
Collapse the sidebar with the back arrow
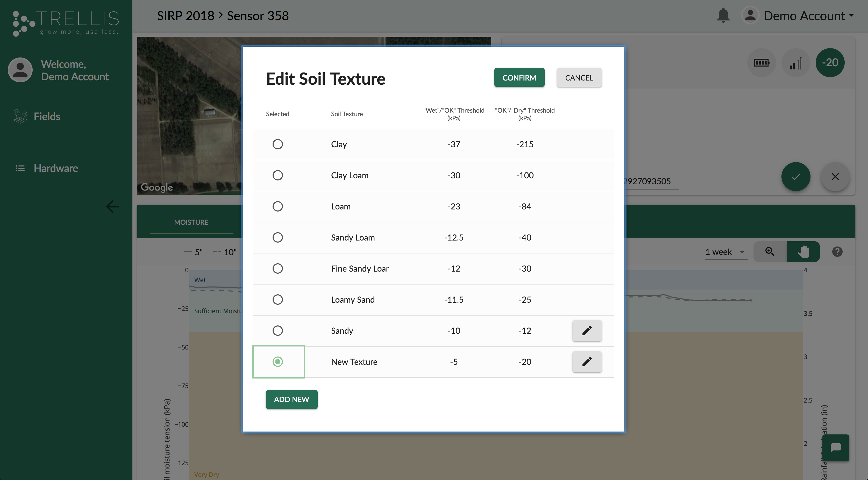tap(112, 206)
